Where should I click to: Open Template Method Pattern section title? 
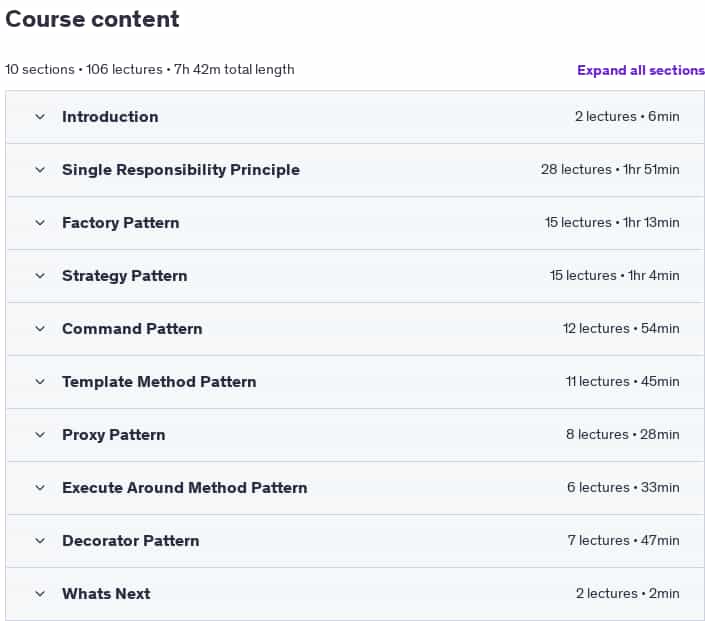coord(159,382)
